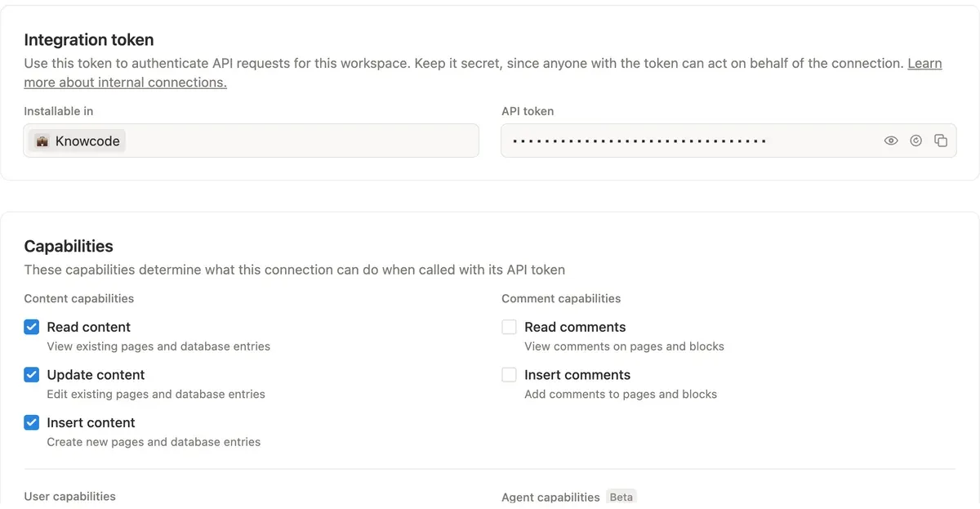Reveal the API token with eye icon
Image resolution: width=980 pixels, height=509 pixels.
point(891,141)
